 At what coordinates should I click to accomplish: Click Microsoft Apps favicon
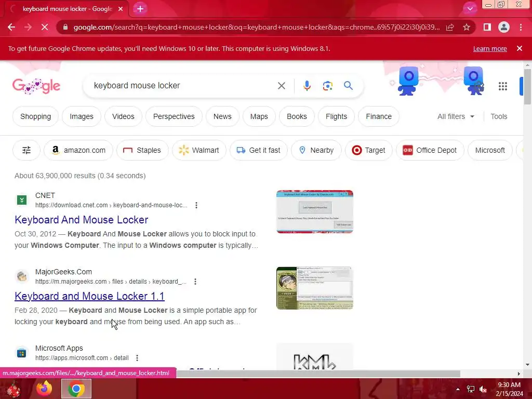click(x=22, y=353)
